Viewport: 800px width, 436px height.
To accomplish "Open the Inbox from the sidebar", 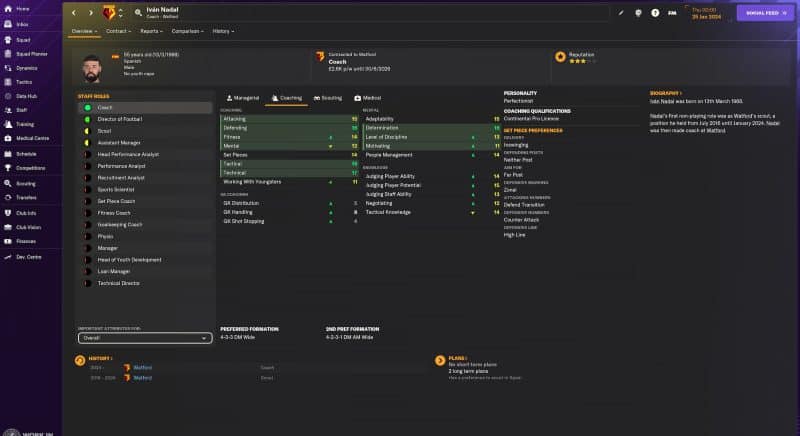I will click(22, 23).
